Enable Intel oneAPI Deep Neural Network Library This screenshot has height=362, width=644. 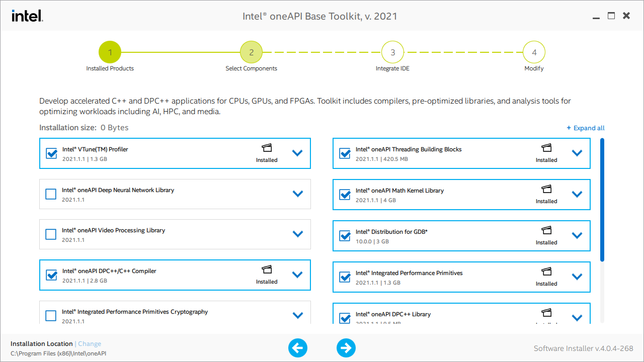pyautogui.click(x=51, y=194)
